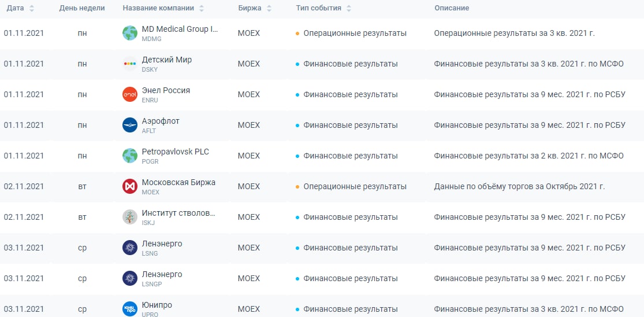Viewport: 644px width, 317px height.
Task: Open Институт стволов… company link
Action: [178, 213]
